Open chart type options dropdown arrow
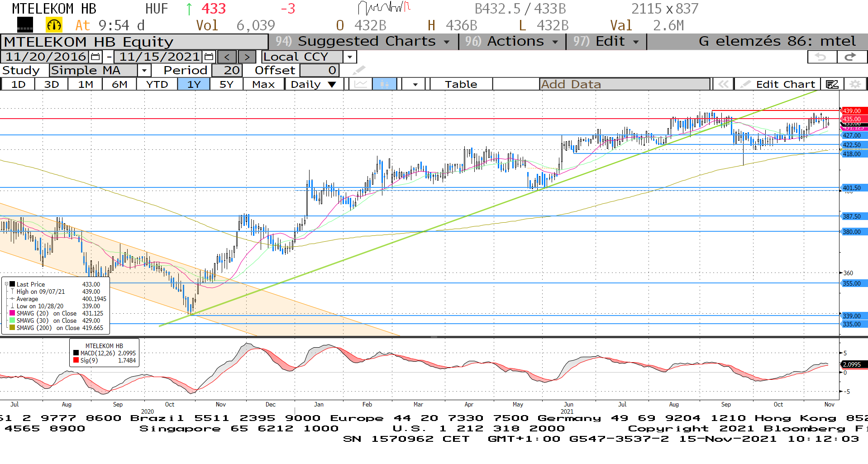 pos(415,84)
